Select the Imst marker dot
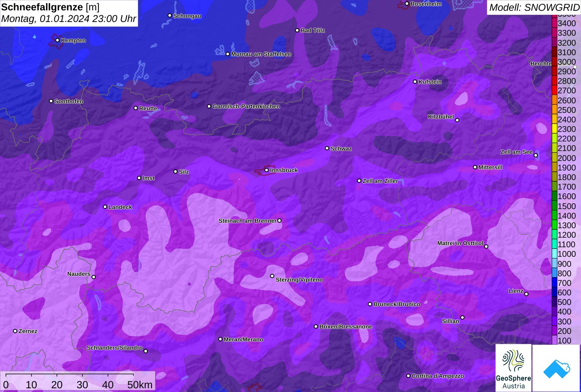 [139, 178]
